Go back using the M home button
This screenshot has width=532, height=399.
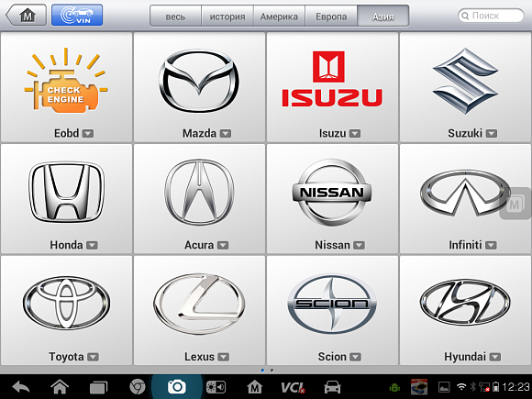[x=27, y=15]
